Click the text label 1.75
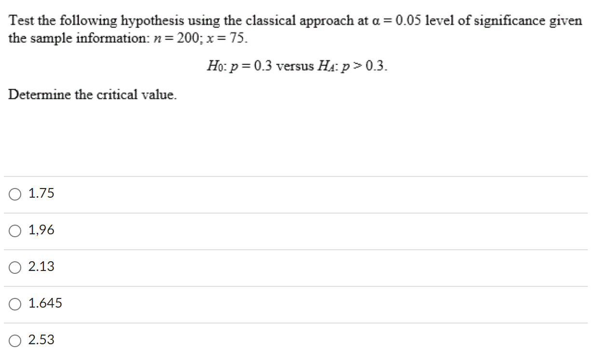The width and height of the screenshot is (593, 364). tap(41, 194)
